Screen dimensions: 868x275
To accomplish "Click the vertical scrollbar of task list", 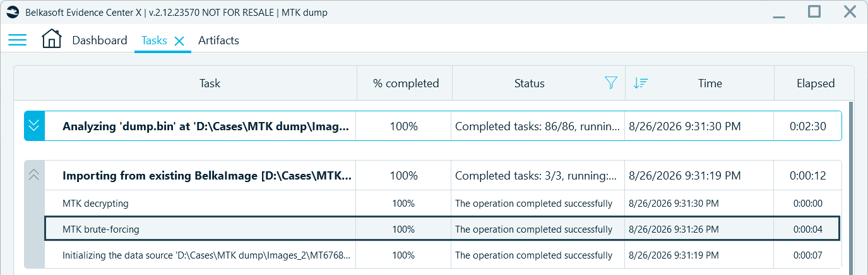I will [850, 186].
